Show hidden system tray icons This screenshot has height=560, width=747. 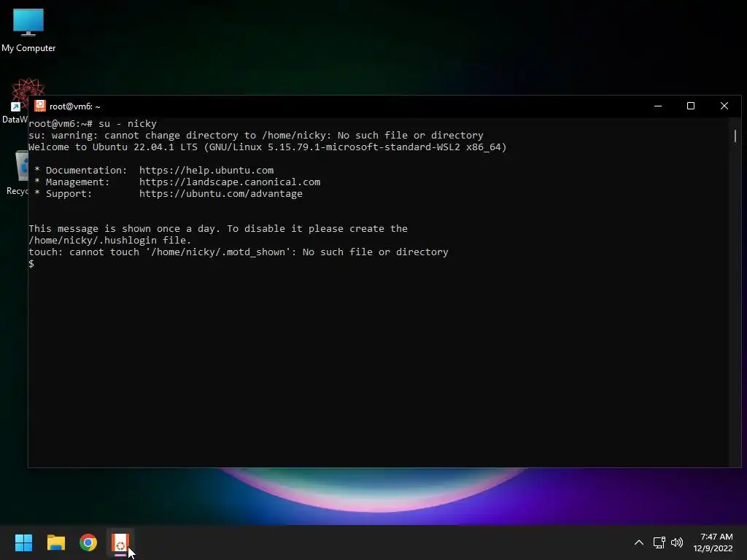[639, 542]
